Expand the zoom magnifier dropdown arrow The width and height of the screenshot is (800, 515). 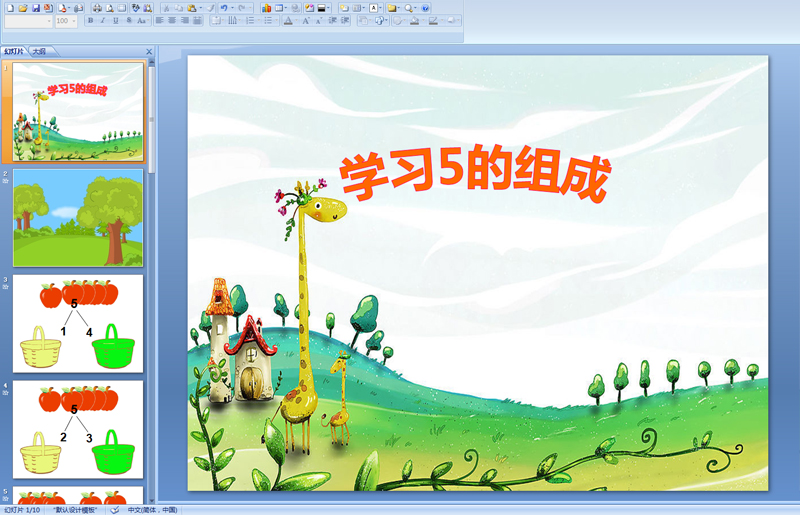(415, 8)
